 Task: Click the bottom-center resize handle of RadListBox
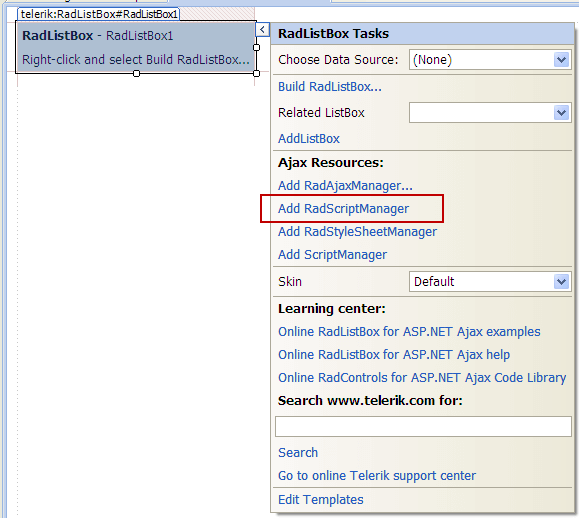pos(136,73)
